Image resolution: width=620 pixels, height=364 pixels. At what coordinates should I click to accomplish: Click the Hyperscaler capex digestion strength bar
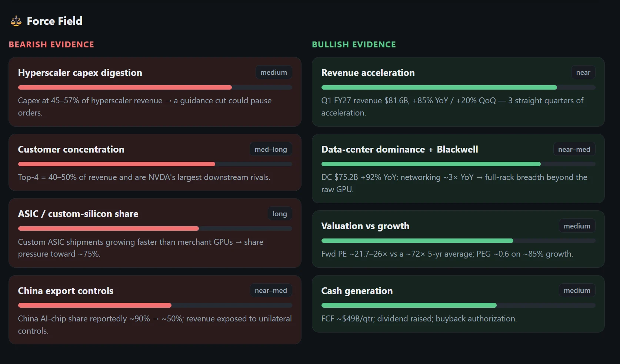click(x=155, y=87)
